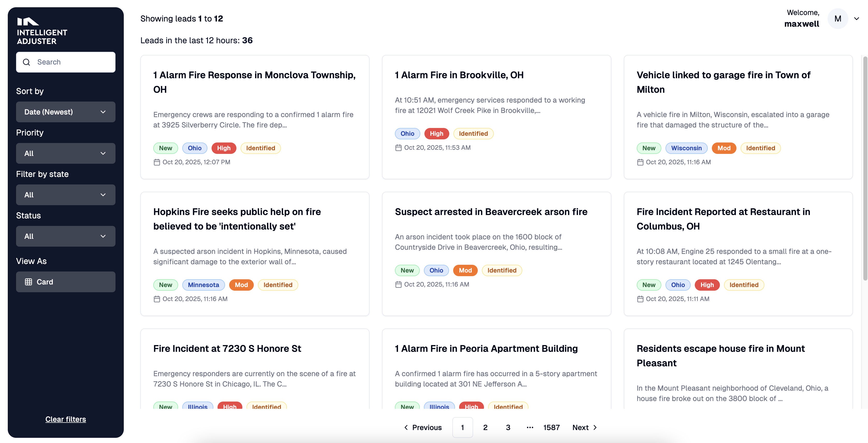The image size is (868, 443).
Task: Open the Filter by state dropdown
Action: pos(66,195)
